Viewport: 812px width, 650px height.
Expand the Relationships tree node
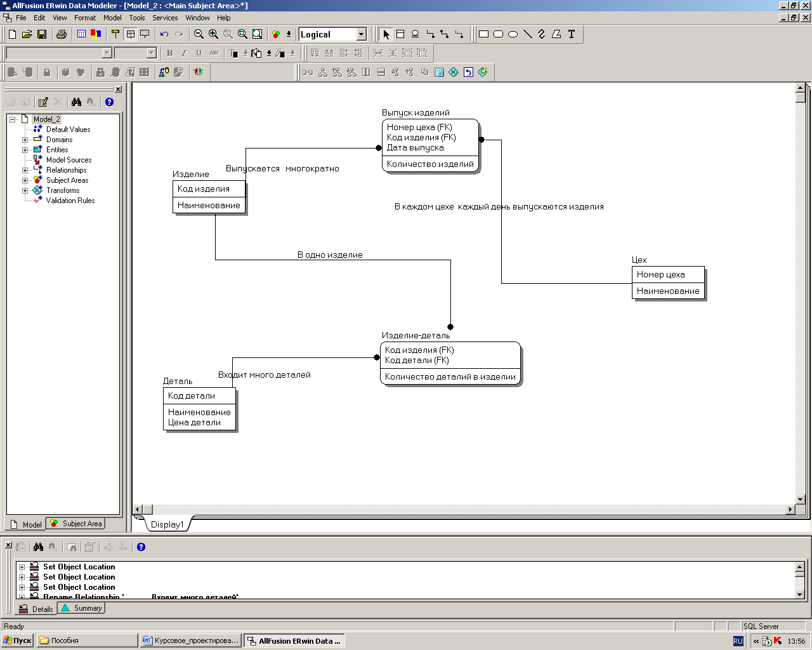(x=25, y=170)
